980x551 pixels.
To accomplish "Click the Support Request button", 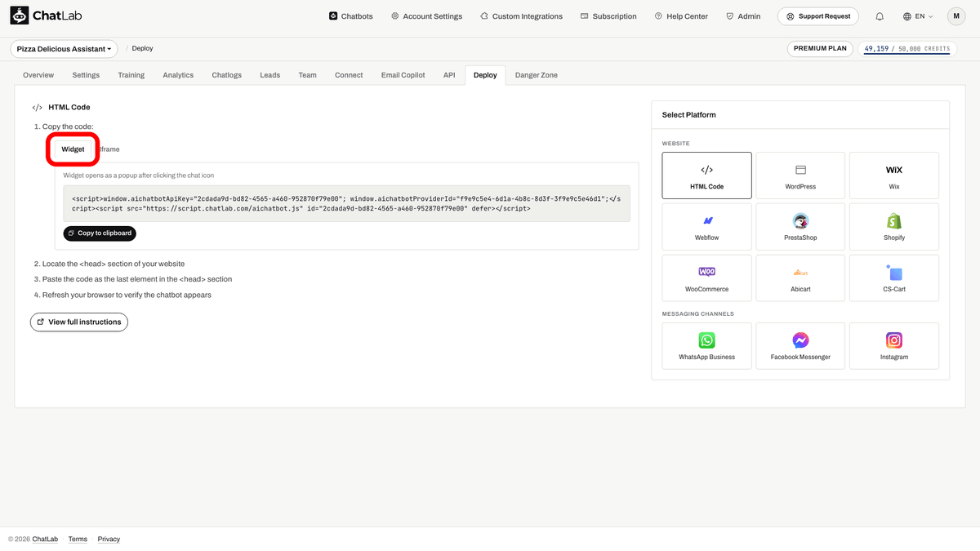I will pos(817,16).
